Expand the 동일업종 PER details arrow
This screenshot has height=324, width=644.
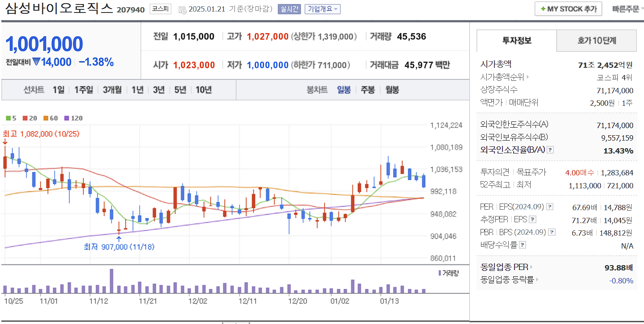click(x=531, y=267)
